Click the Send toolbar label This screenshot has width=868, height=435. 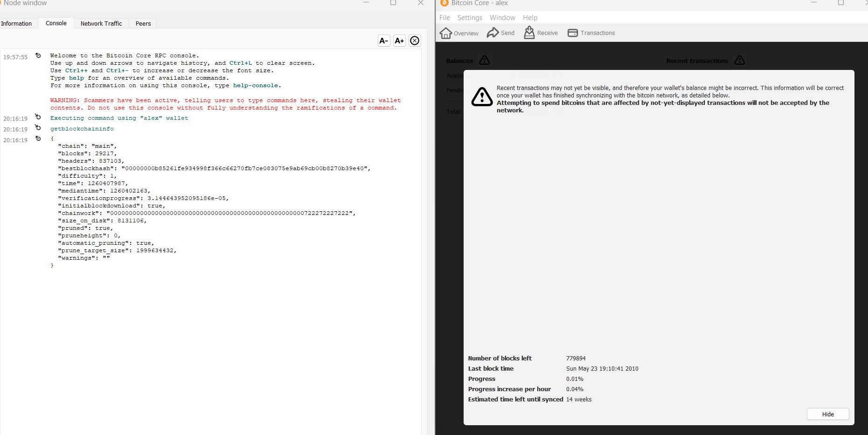coord(507,33)
